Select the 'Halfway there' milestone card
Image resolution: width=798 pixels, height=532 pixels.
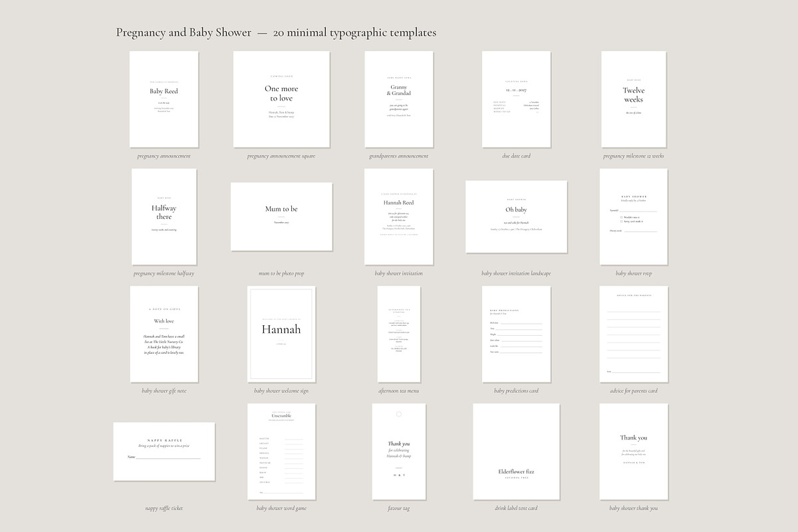(x=164, y=216)
